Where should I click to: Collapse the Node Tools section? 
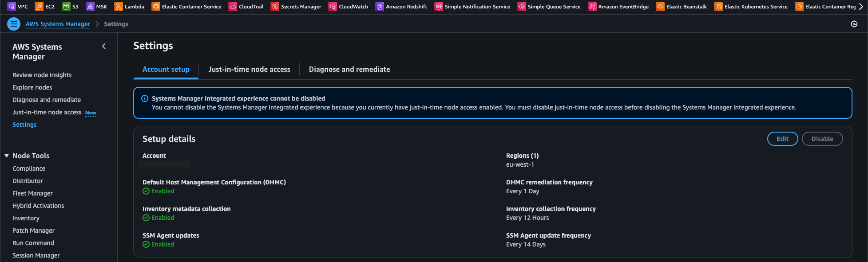click(x=7, y=156)
